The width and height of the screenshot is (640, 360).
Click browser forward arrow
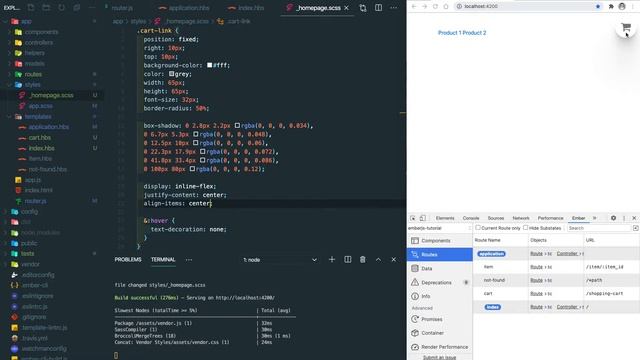click(x=424, y=7)
